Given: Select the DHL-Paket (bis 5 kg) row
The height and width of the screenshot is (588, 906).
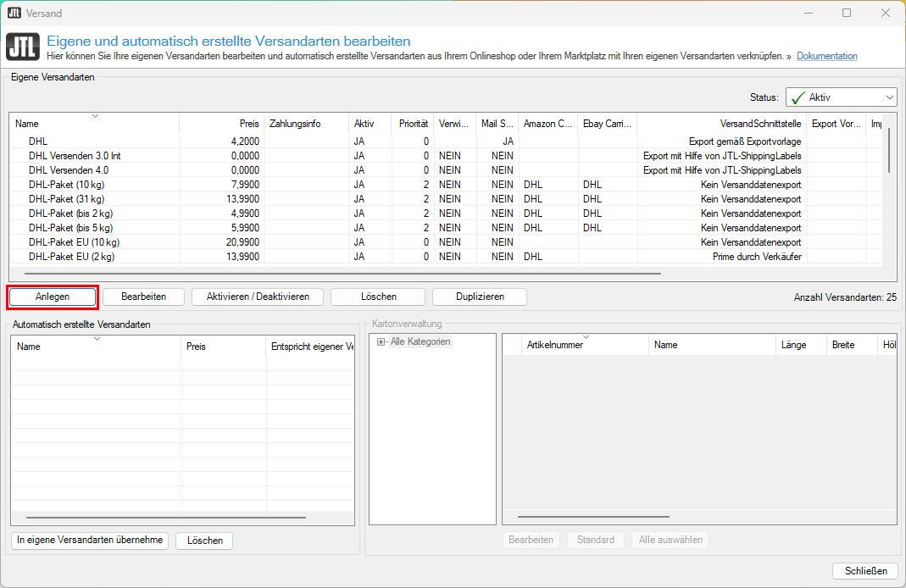Looking at the screenshot, I should click(x=446, y=228).
